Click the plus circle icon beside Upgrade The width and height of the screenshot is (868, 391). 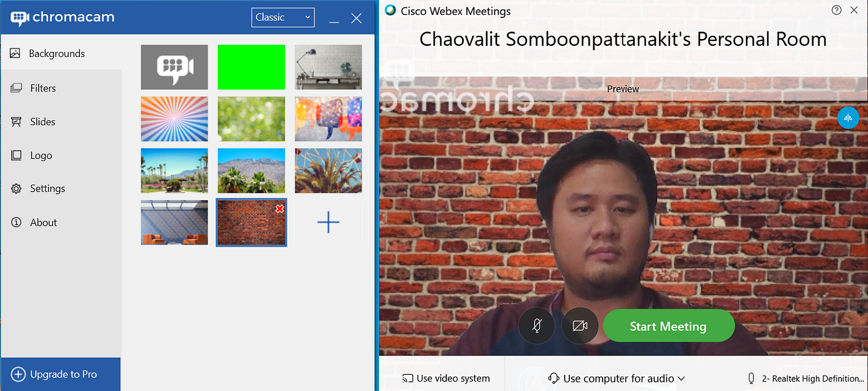19,374
